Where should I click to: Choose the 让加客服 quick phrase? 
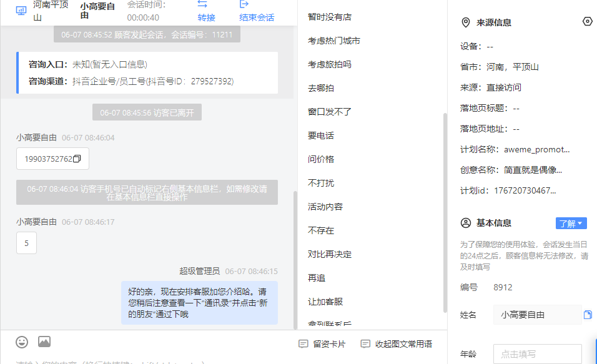point(325,302)
